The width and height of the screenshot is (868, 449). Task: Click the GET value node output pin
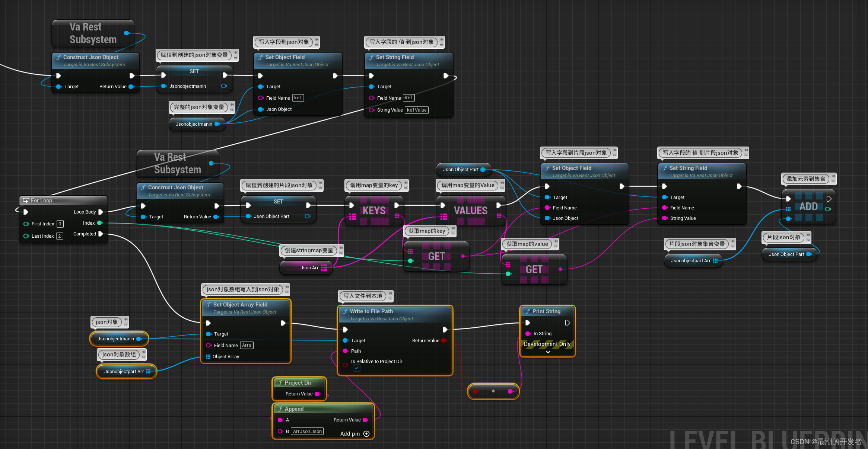(560, 269)
